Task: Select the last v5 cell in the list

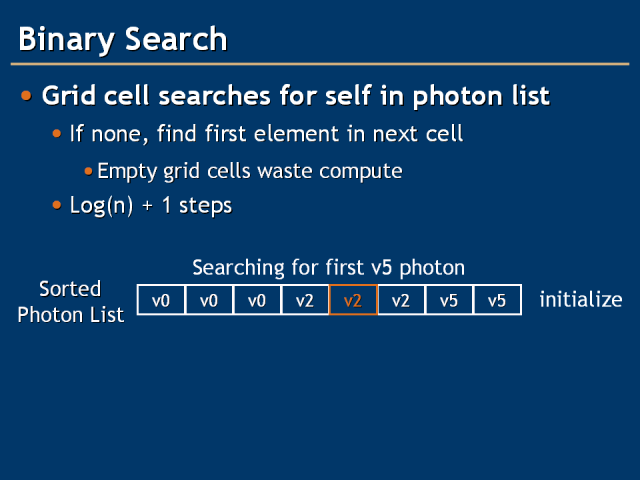Action: point(497,300)
